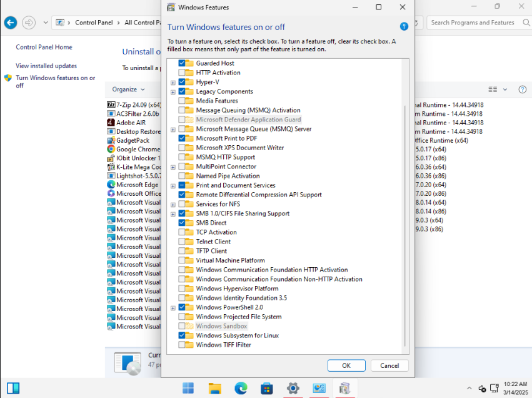Enable the Windows Hypervisor Platform checkbox
Image resolution: width=532 pixels, height=398 pixels.
pyautogui.click(x=182, y=288)
